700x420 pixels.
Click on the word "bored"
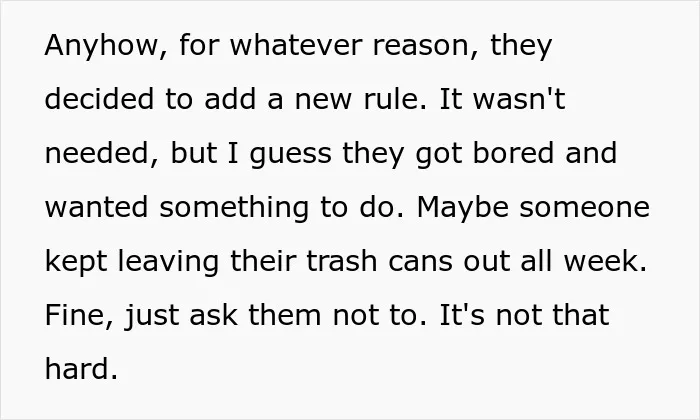[513, 153]
